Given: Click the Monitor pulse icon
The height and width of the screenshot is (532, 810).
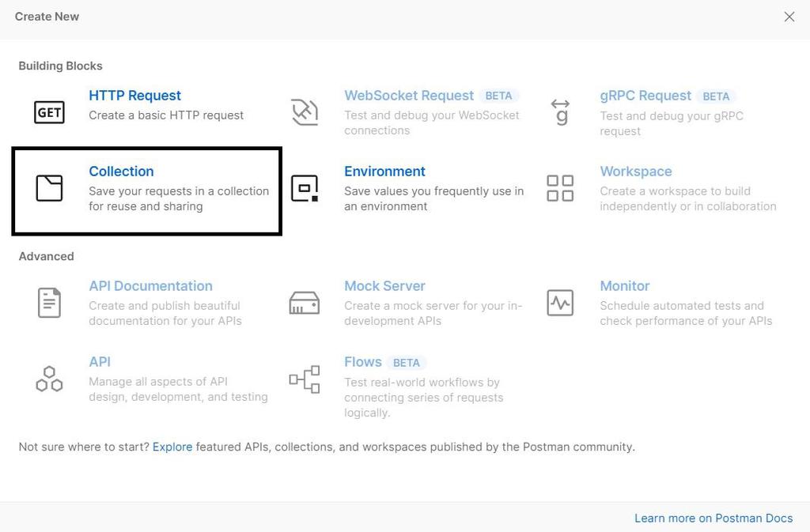Looking at the screenshot, I should tap(560, 303).
